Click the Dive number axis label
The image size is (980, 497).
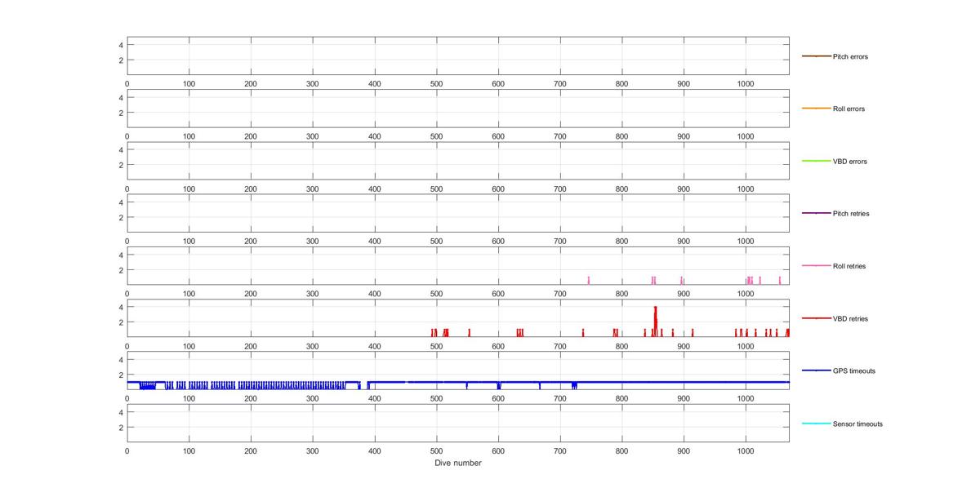(x=457, y=463)
